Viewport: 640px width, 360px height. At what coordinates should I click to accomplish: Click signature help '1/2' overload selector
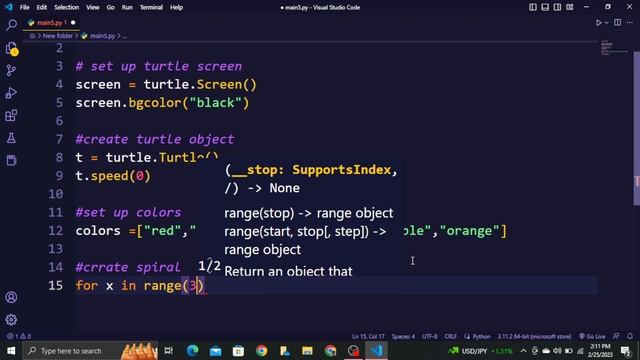tap(209, 266)
